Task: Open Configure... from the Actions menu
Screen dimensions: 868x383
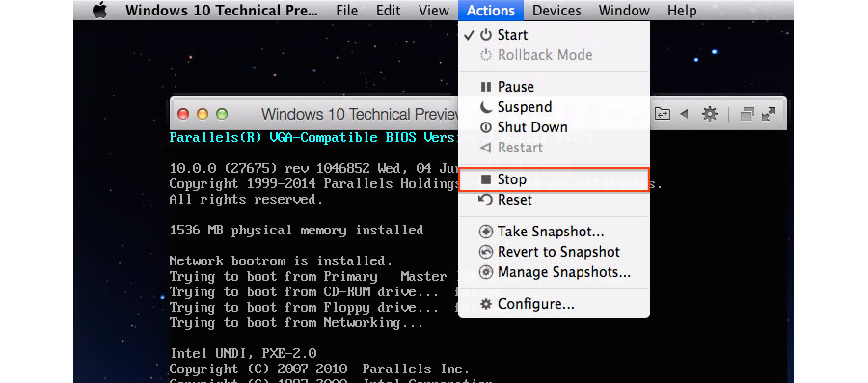Action: coord(554,304)
